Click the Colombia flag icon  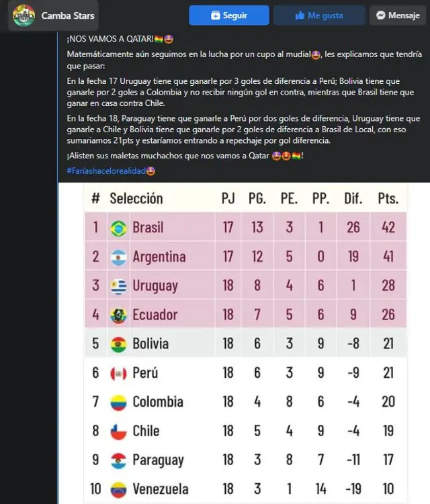(118, 402)
